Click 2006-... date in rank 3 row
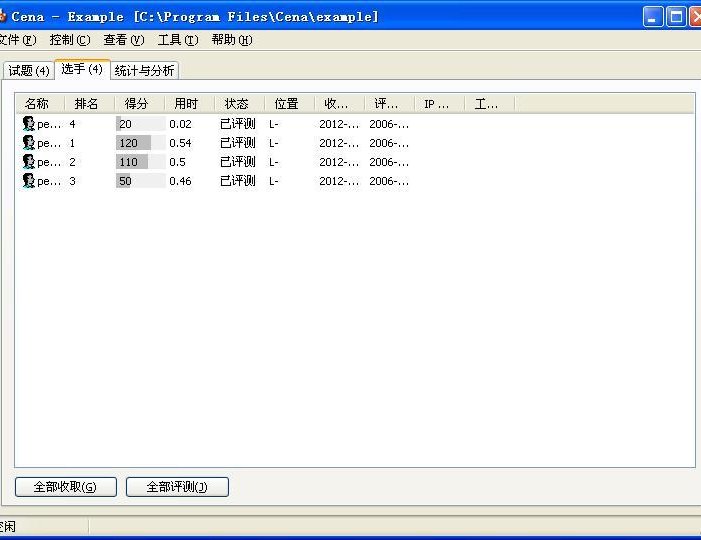 [x=389, y=181]
